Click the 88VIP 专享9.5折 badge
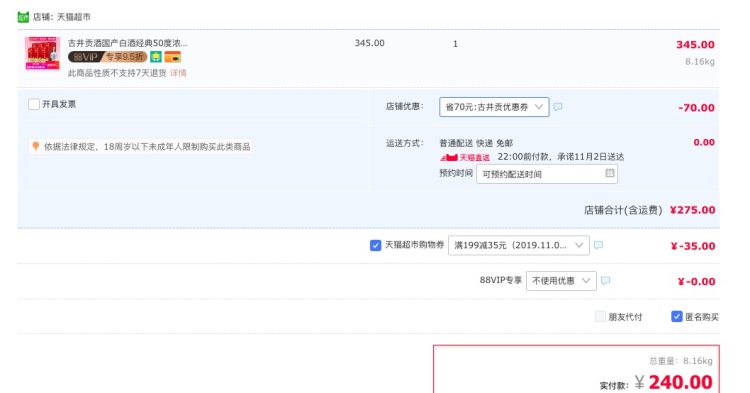The image size is (750, 393). (108, 57)
